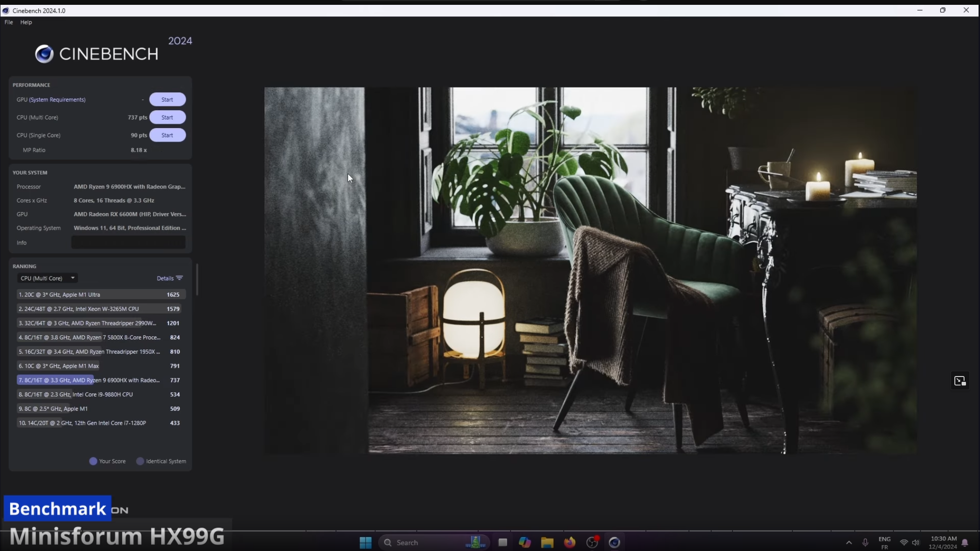Screen dimensions: 980x551
Task: Open the System Requirements link
Action: (57, 100)
